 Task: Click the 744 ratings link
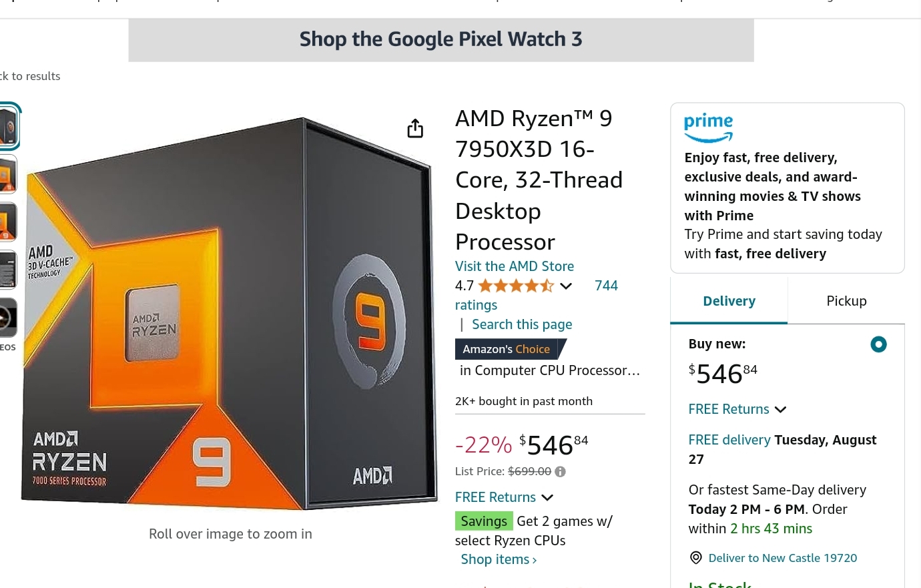(x=606, y=286)
